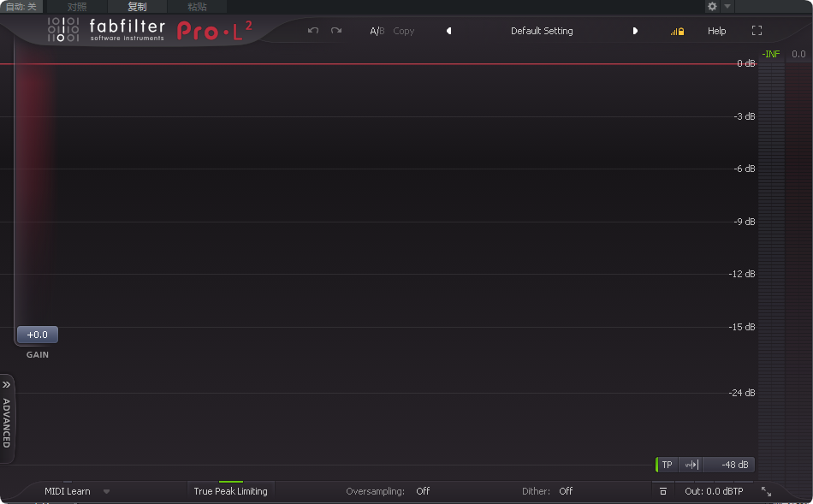Expand dropdown arrow beside gear icon
The image size is (813, 504).
pyautogui.click(x=727, y=6)
